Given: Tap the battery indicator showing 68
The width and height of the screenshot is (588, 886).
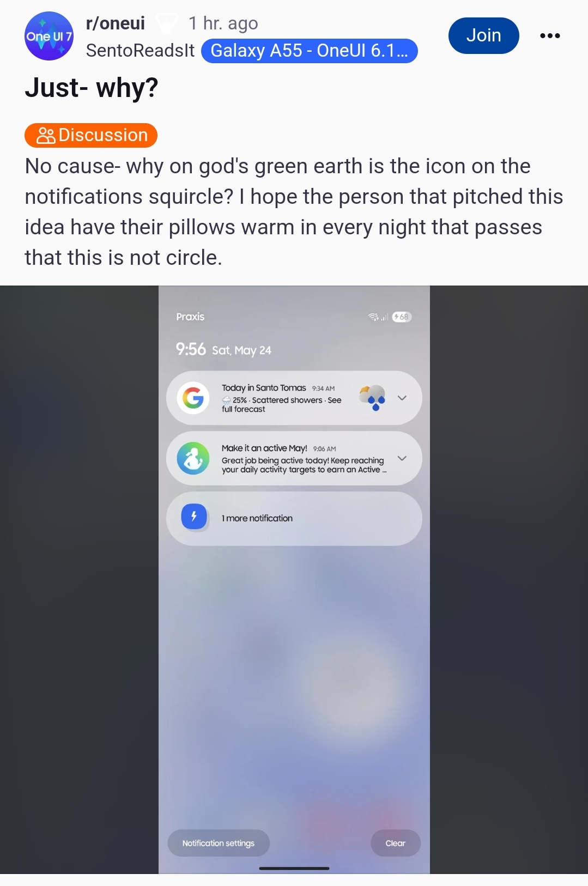Looking at the screenshot, I should tap(402, 317).
